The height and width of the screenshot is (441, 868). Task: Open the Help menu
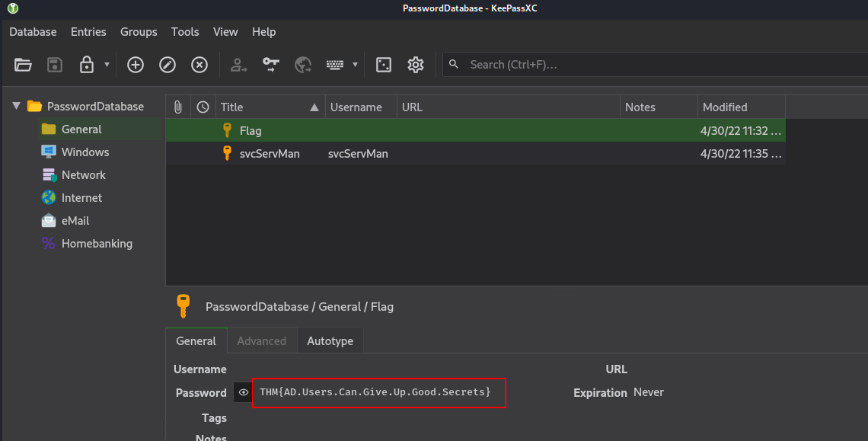coord(264,32)
